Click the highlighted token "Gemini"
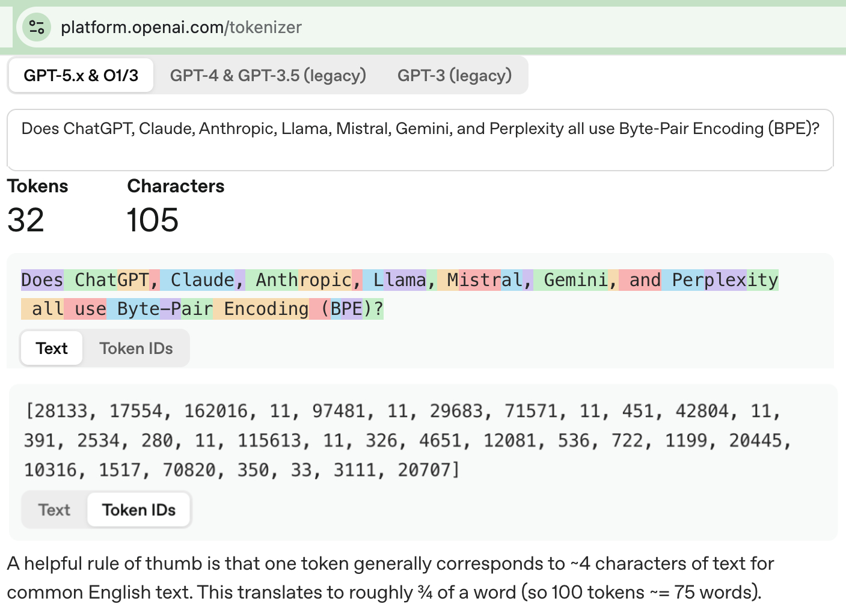The height and width of the screenshot is (616, 846). click(x=571, y=280)
